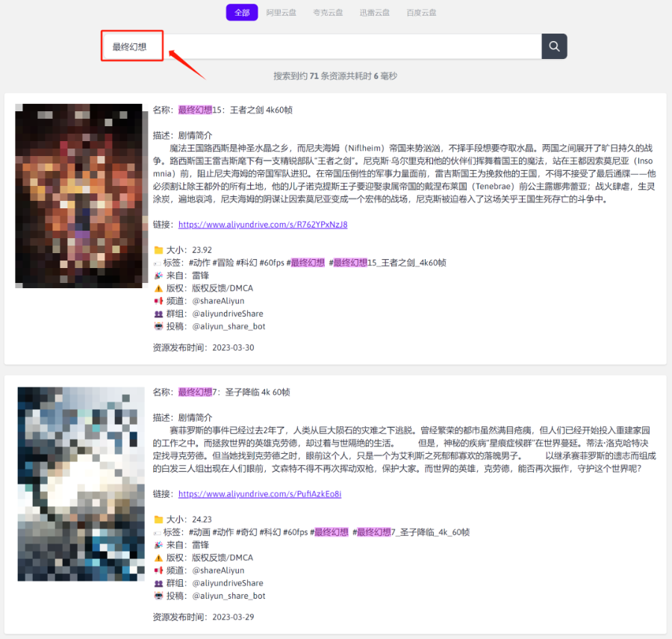Click the date 2023-03-29
Screen dimensions: 672x639
[x=233, y=617]
